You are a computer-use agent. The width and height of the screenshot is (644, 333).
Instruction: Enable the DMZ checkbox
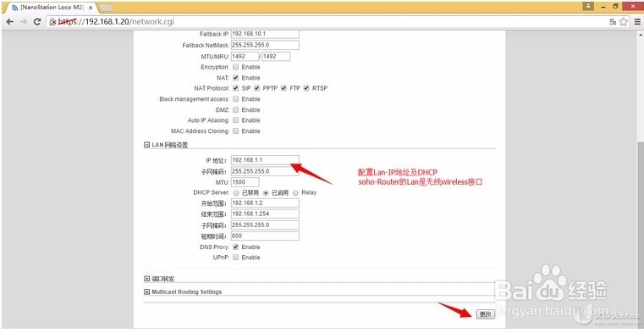click(x=236, y=110)
